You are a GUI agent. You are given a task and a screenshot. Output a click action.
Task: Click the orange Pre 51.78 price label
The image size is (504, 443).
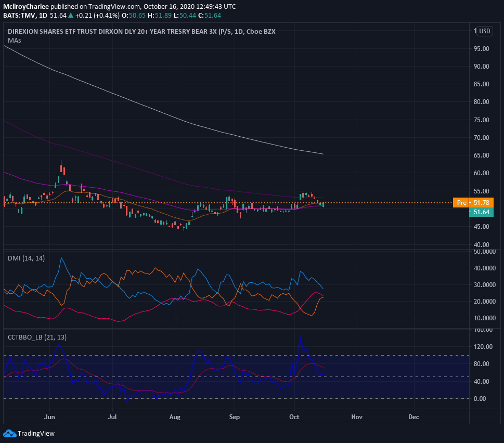[x=473, y=203]
